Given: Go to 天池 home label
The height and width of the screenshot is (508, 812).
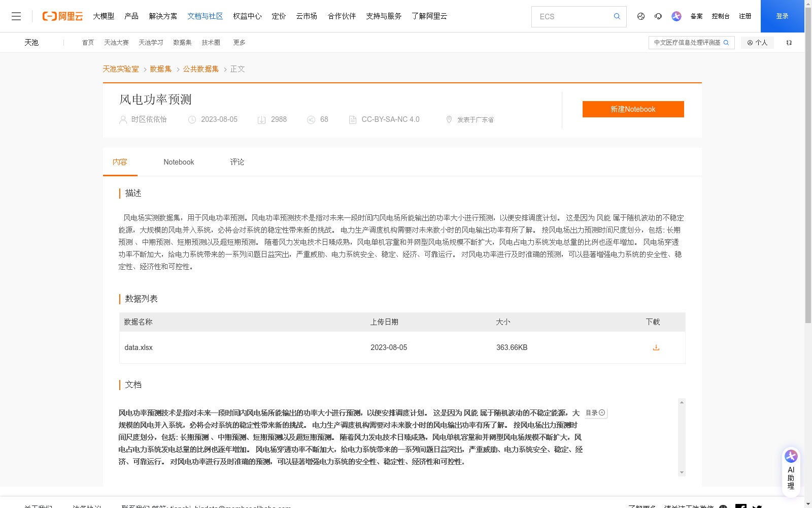Looking at the screenshot, I should pyautogui.click(x=31, y=43).
